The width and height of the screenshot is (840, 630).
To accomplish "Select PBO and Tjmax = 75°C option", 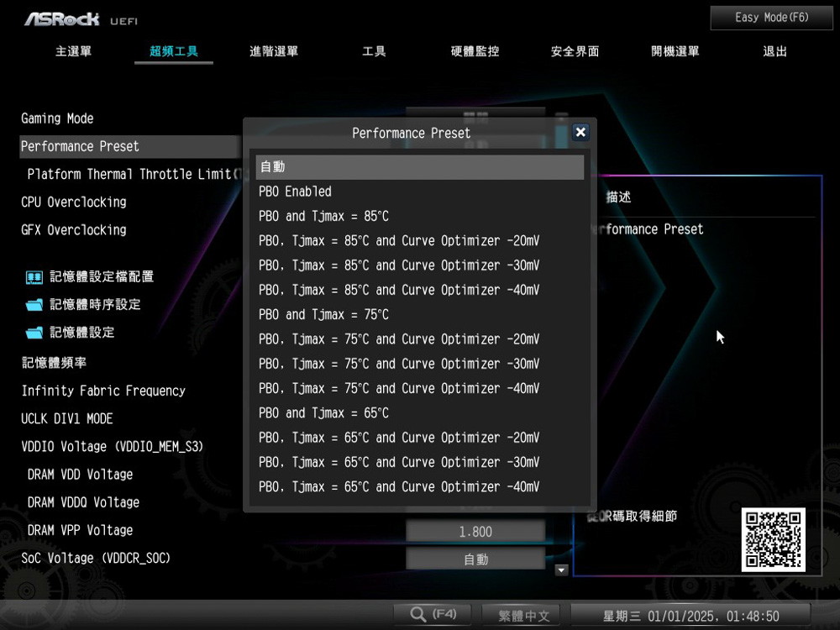I will pyautogui.click(x=323, y=315).
